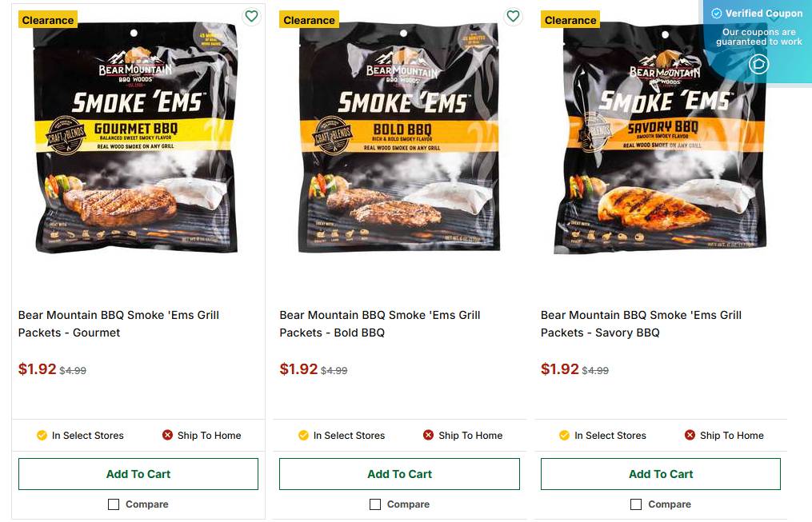Click the In Select Stores check icon for Gourmet

coord(42,436)
